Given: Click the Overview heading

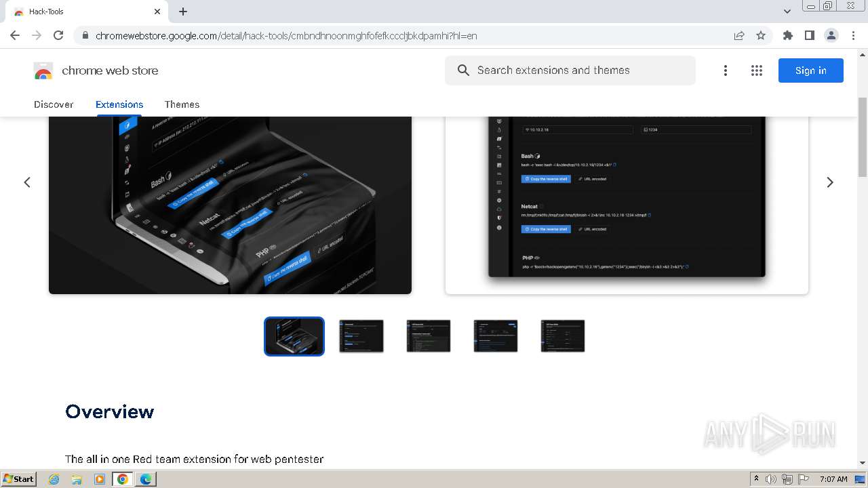Looking at the screenshot, I should pos(110,411).
